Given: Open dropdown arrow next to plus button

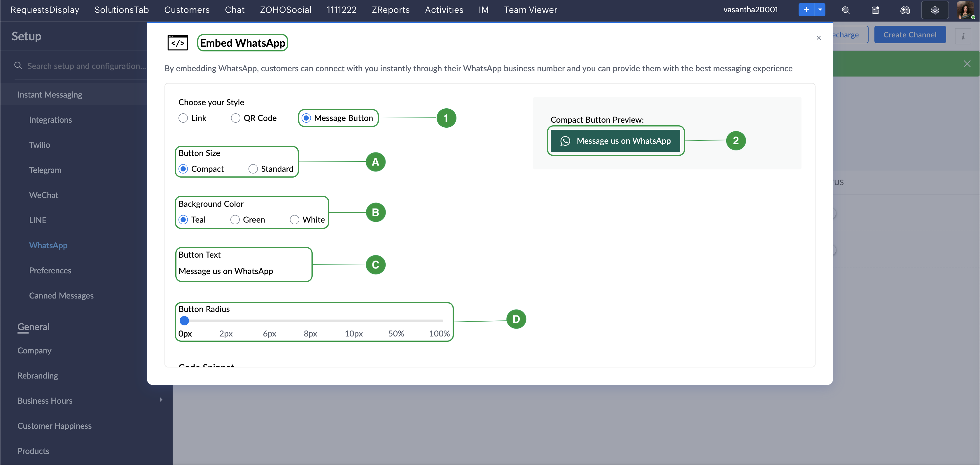Looking at the screenshot, I should [820, 10].
